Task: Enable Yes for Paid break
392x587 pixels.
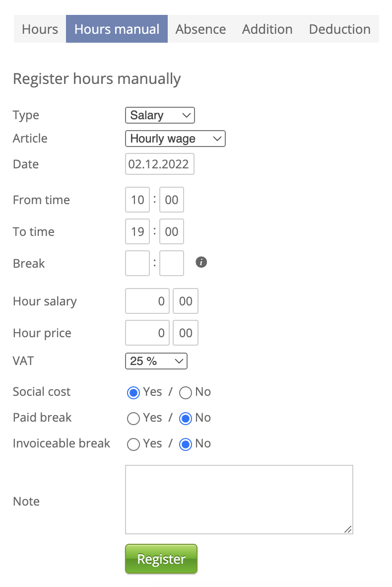Action: [x=133, y=419]
